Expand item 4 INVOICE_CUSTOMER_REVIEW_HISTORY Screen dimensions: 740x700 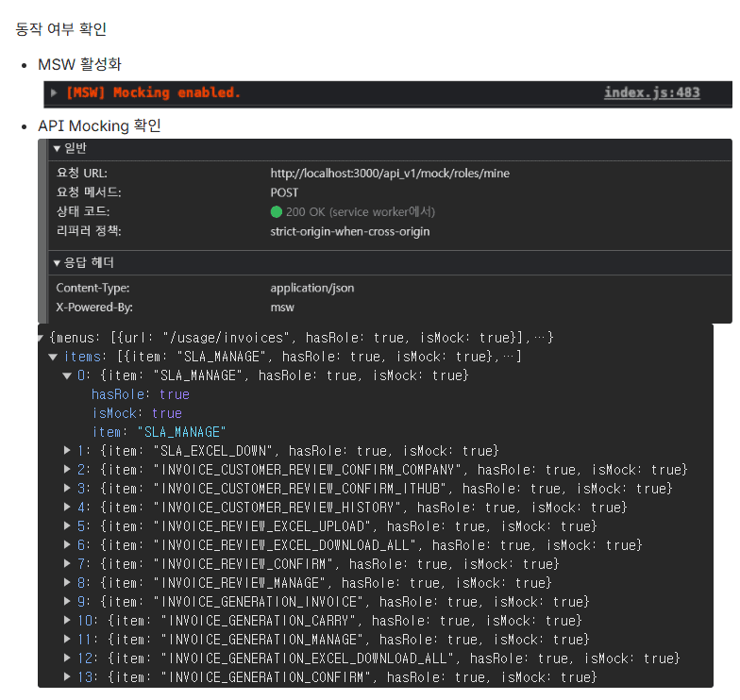coord(67,508)
